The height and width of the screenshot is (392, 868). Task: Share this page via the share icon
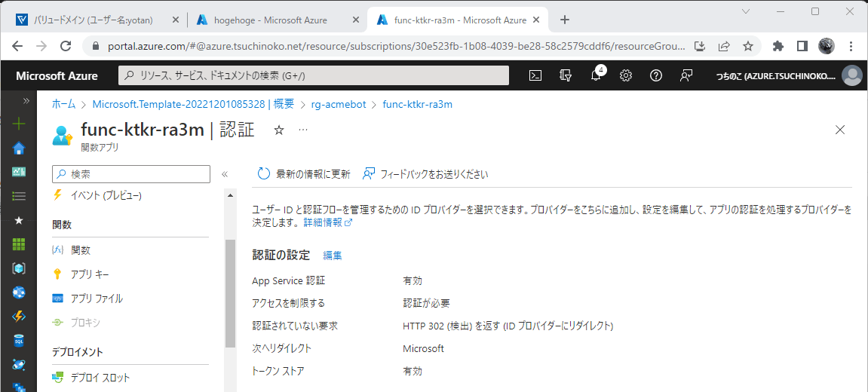[x=723, y=47]
